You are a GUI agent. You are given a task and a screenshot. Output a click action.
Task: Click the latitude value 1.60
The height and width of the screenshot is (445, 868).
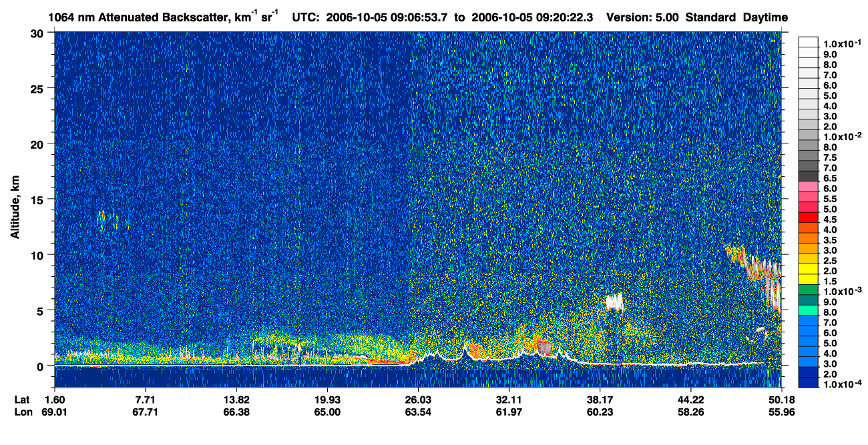point(54,400)
